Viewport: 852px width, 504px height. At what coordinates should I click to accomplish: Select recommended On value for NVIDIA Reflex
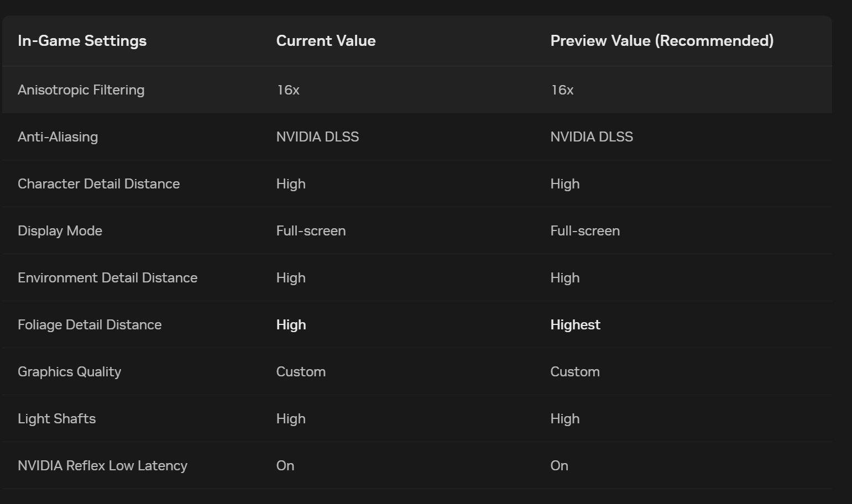coord(559,466)
